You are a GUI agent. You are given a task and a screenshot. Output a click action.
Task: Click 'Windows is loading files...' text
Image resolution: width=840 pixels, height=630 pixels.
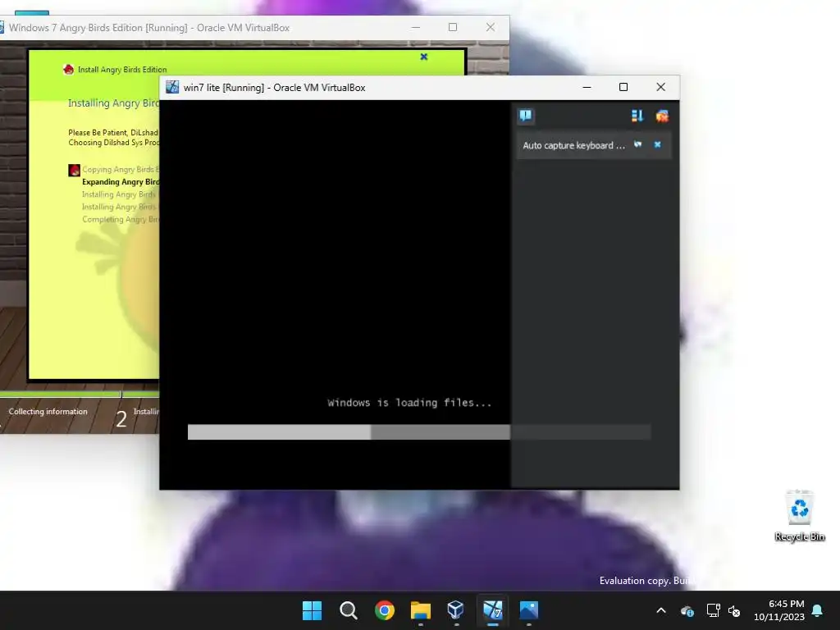pyautogui.click(x=409, y=403)
